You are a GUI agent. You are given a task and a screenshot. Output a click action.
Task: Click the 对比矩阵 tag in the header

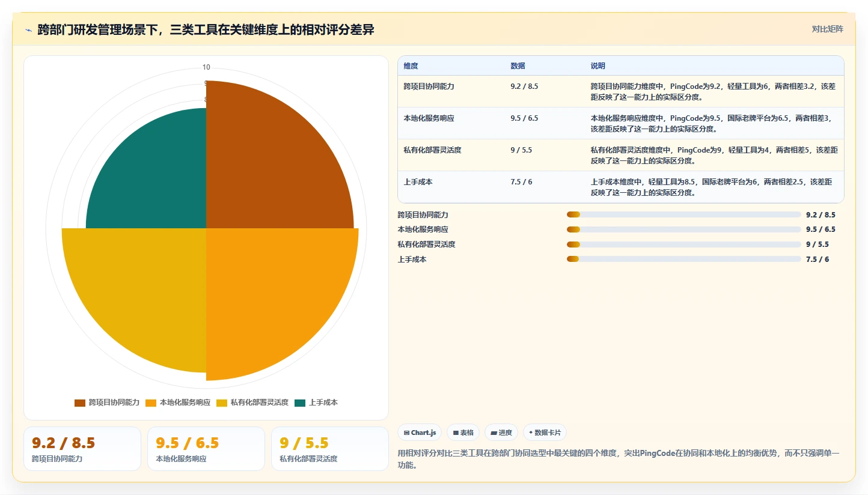[x=827, y=29]
